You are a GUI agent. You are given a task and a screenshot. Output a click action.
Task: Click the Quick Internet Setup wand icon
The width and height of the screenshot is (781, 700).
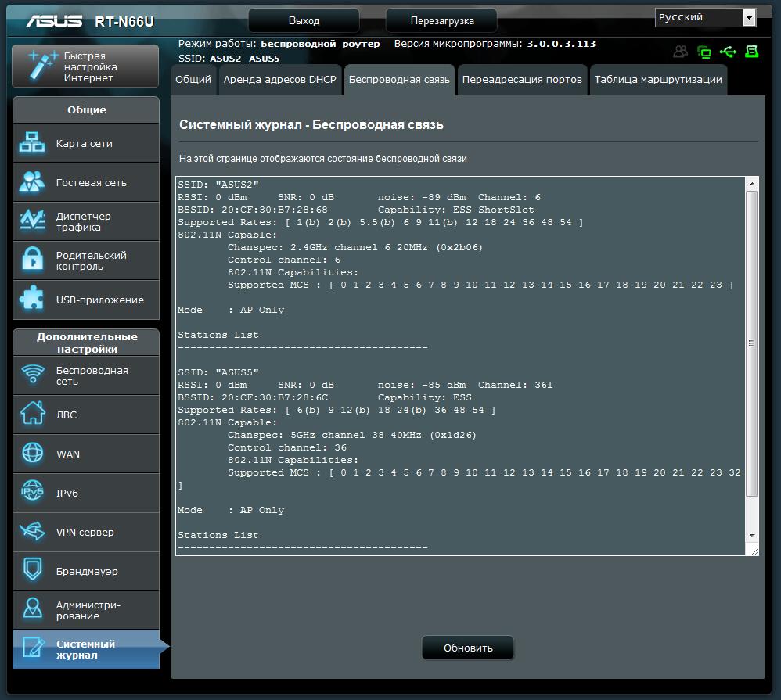(x=41, y=65)
